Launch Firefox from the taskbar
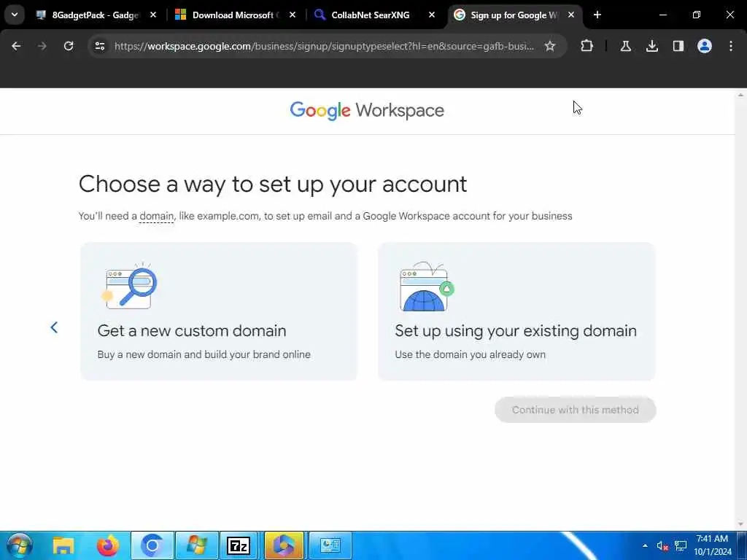Screen dimensions: 747x560 [108, 545]
